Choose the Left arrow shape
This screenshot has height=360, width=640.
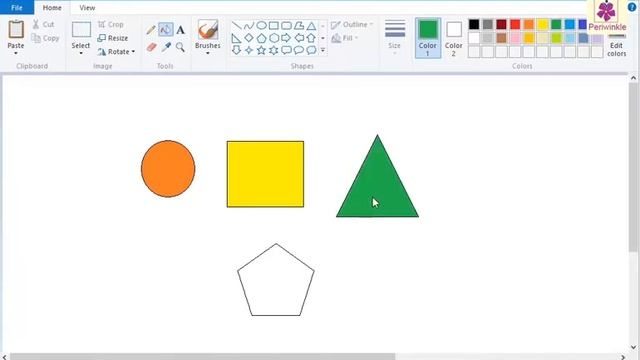tap(299, 38)
